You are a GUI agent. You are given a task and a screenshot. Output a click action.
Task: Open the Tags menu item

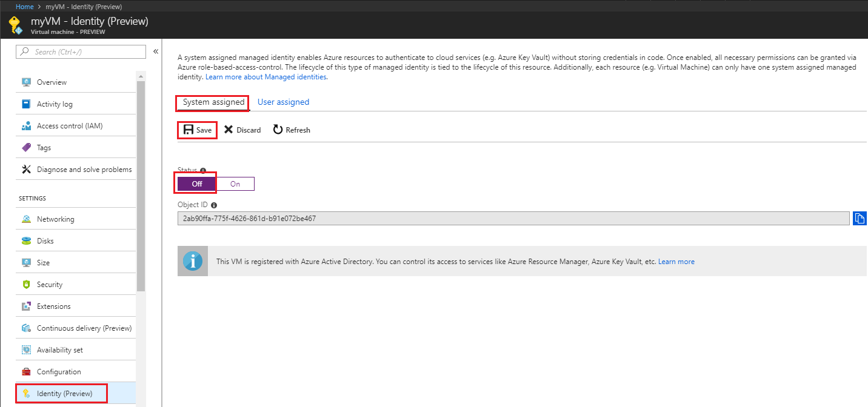(44, 148)
